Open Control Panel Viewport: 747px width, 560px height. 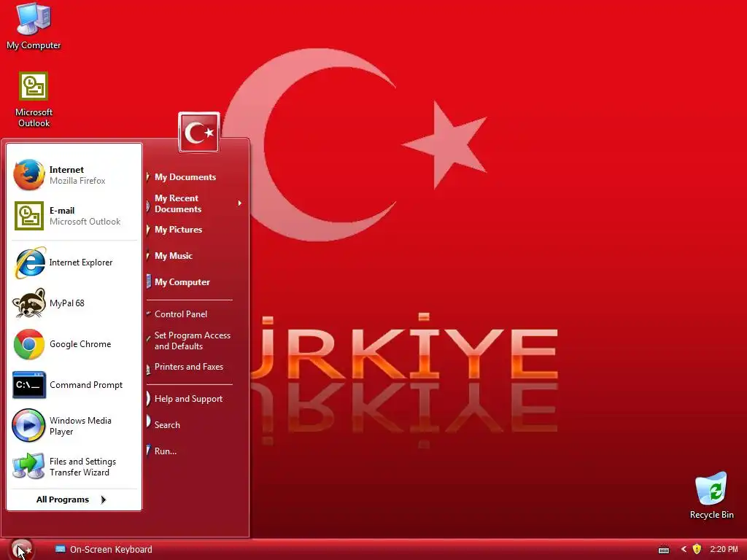tap(181, 314)
